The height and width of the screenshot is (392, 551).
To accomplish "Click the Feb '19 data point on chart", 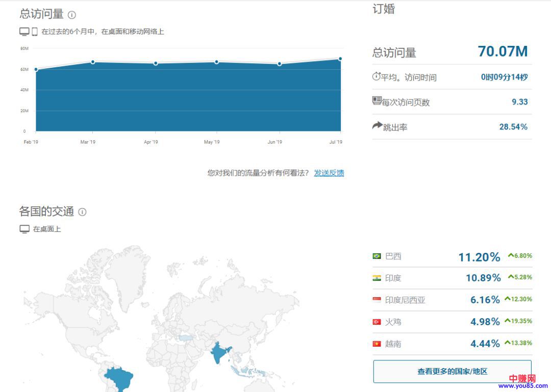I will point(36,69).
